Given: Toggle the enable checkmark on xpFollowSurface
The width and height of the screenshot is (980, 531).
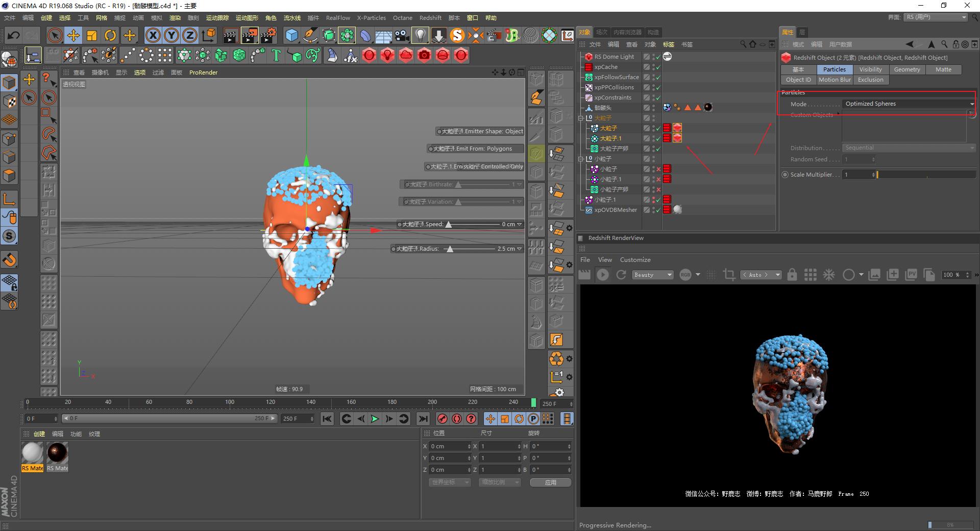Looking at the screenshot, I should (658, 77).
